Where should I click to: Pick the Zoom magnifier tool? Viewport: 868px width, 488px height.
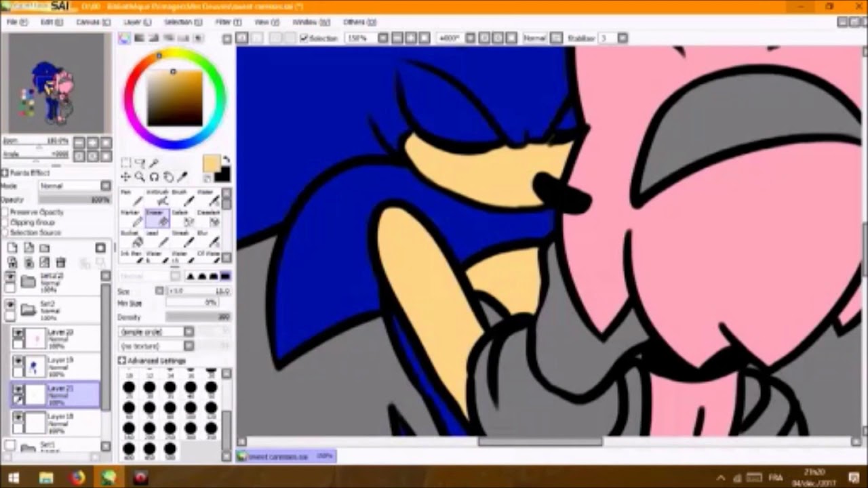click(x=140, y=177)
